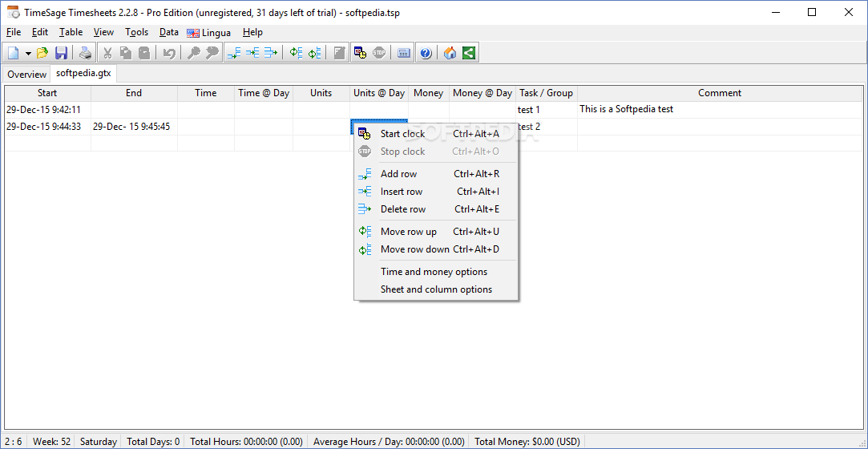Select the softpedia.gtx tab
868x449 pixels.
point(83,73)
